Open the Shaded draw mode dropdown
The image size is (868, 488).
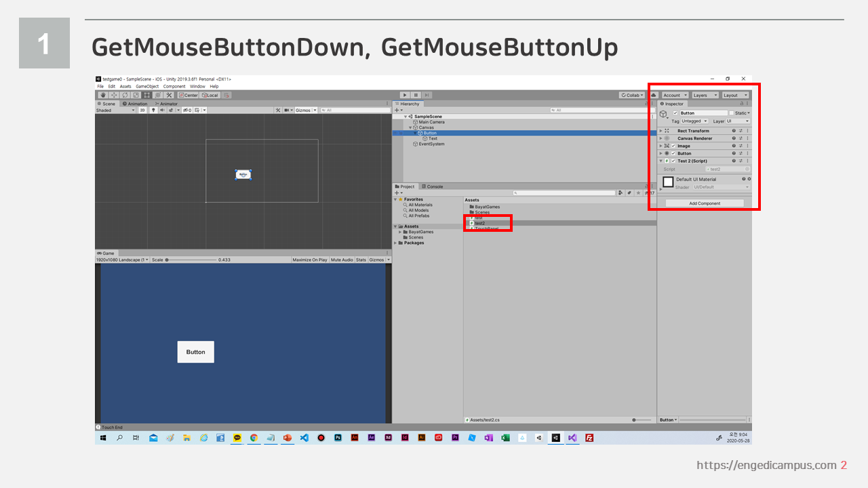(x=115, y=110)
